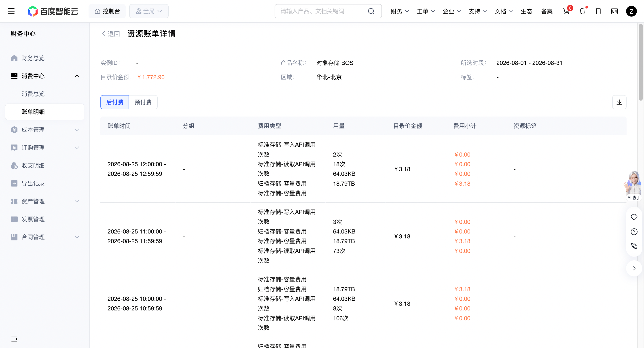Click the right arrow floating button
The width and height of the screenshot is (644, 348).
click(634, 268)
